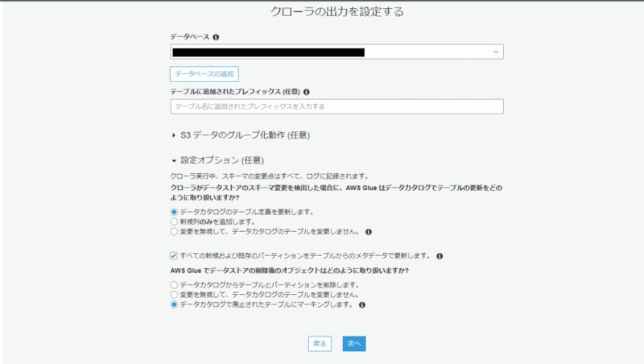This screenshot has height=364, width=644.
Task: Select first 変更を無視して schema-change radio option
Action: point(174,232)
